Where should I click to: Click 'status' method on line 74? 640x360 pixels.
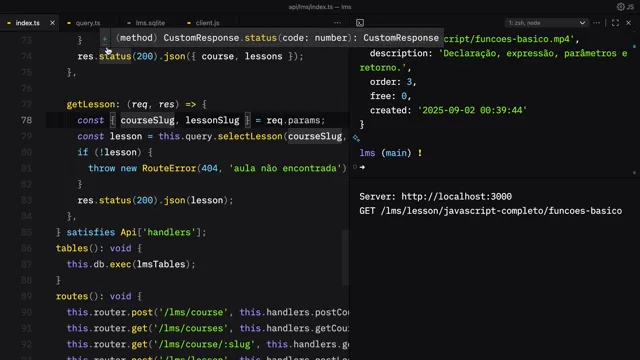(x=115, y=56)
